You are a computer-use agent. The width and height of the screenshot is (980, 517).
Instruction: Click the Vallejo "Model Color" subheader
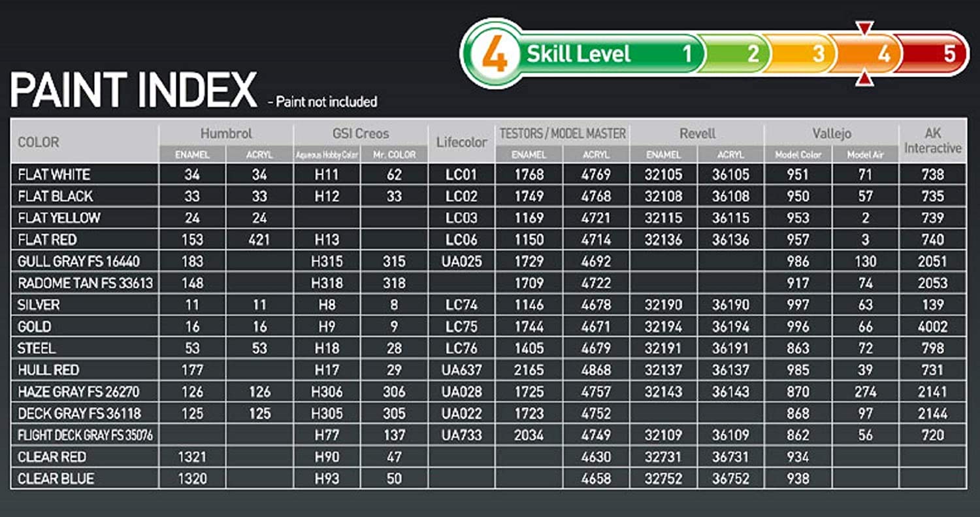tap(798, 155)
